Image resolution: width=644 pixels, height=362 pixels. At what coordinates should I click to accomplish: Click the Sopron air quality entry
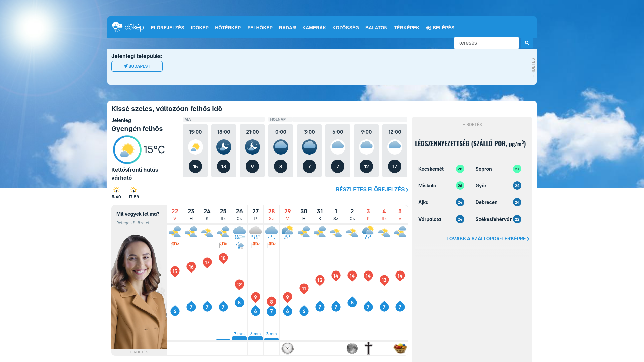click(498, 169)
